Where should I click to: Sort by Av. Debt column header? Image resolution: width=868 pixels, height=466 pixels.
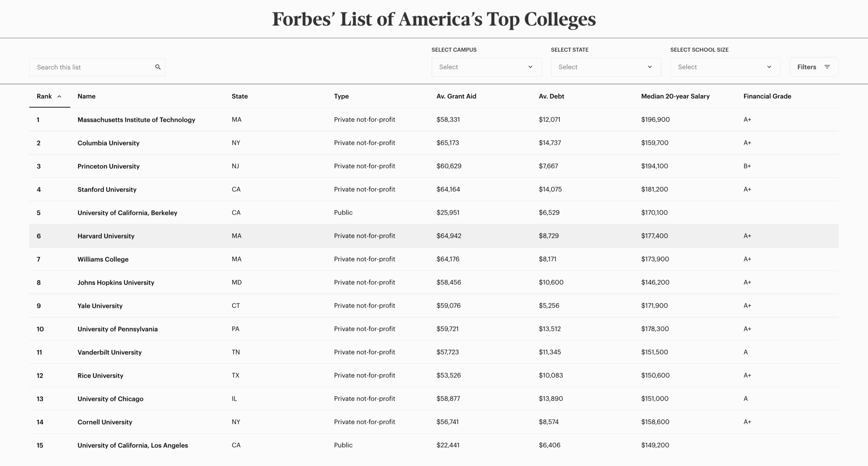[551, 96]
